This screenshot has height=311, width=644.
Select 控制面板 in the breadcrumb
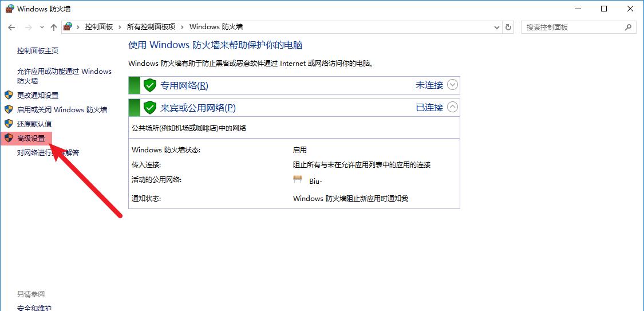98,27
